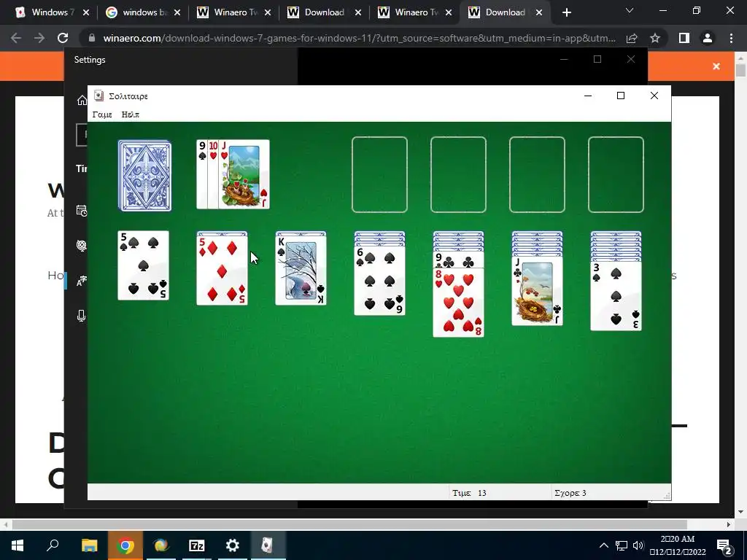Maximize the Solitaire window
747x560 pixels.
pos(621,96)
